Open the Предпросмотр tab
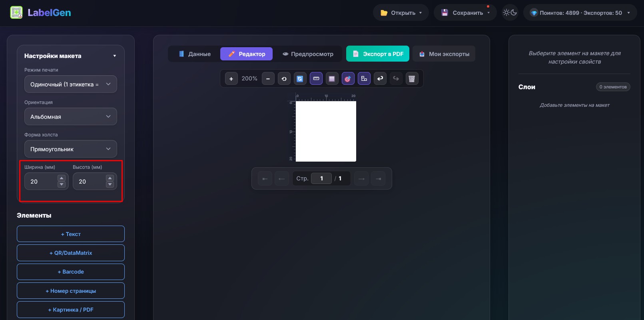This screenshot has height=320, width=644. point(308,54)
